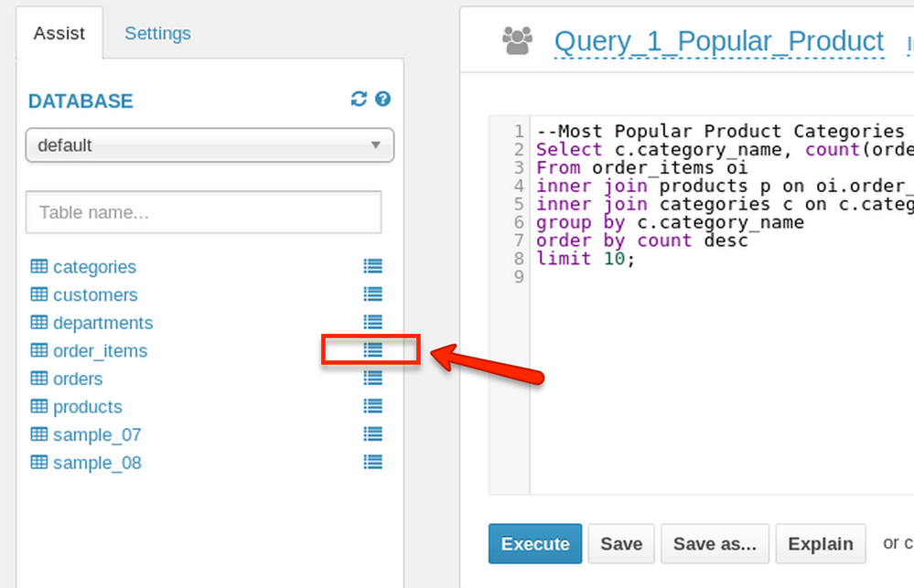Viewport: 914px width, 588px height.
Task: Execute the current query
Action: (535, 544)
